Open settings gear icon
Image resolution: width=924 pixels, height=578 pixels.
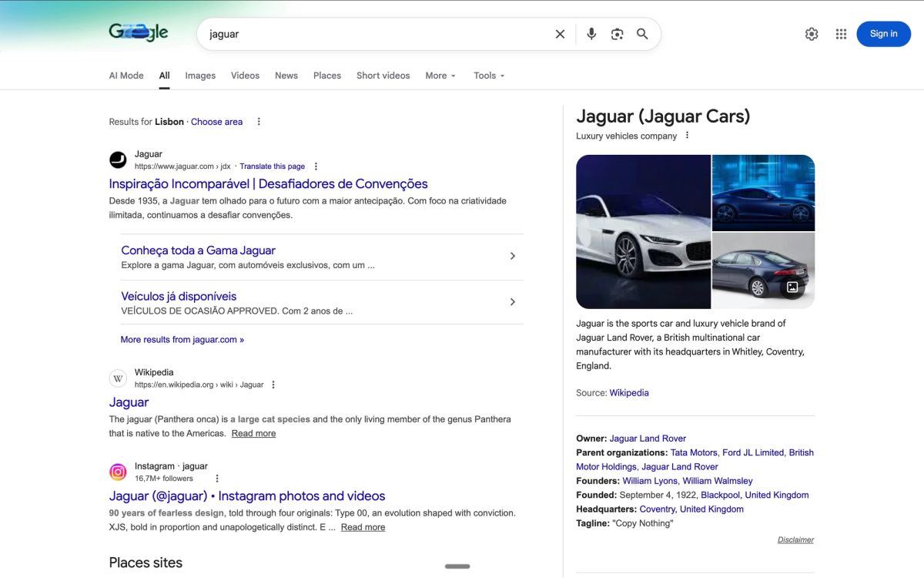[812, 34]
